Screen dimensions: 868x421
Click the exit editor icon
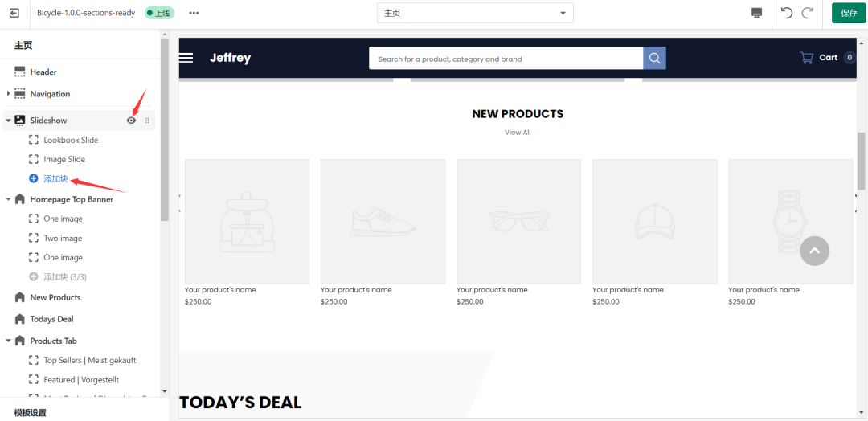tap(14, 13)
